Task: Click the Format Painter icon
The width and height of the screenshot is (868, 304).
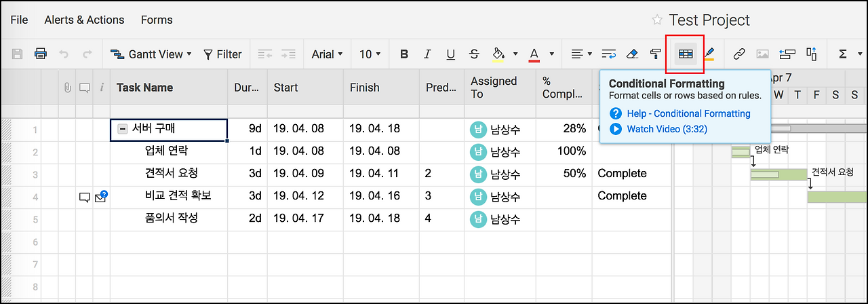Action: click(655, 54)
